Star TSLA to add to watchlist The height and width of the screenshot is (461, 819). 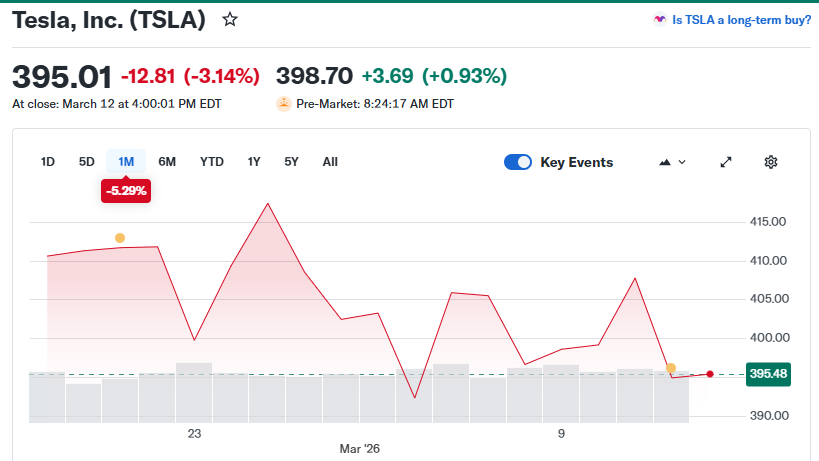tap(230, 19)
